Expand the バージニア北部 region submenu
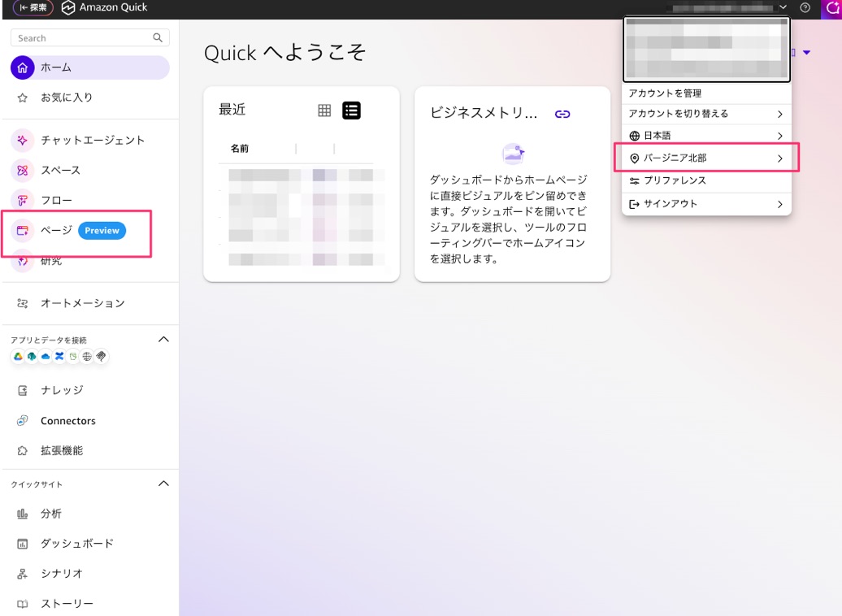842x616 pixels. [705, 158]
